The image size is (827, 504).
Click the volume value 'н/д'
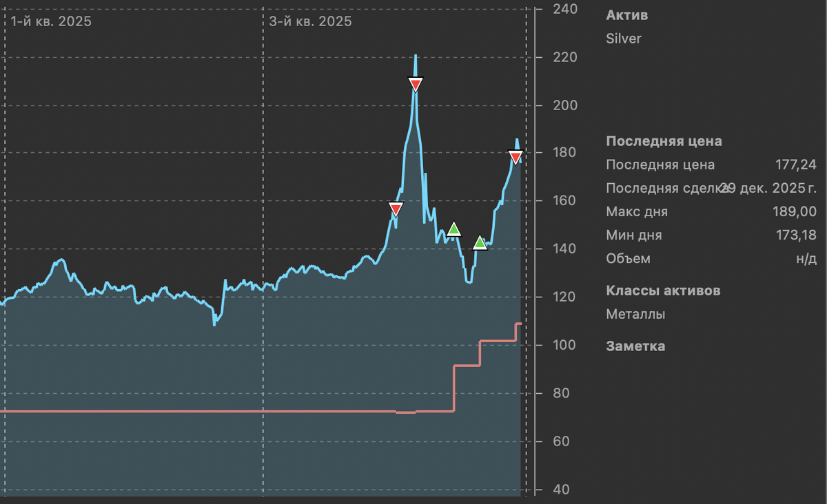pyautogui.click(x=806, y=259)
